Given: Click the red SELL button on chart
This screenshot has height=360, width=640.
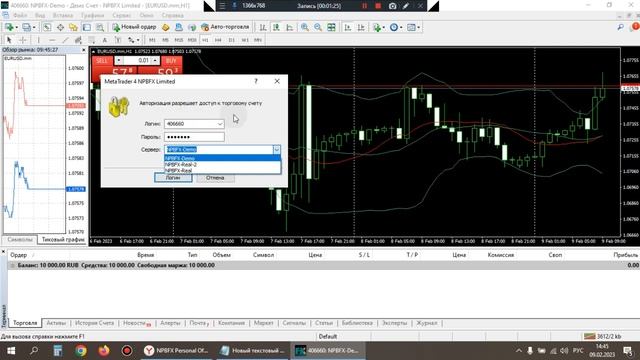Looking at the screenshot, I should click(102, 61).
